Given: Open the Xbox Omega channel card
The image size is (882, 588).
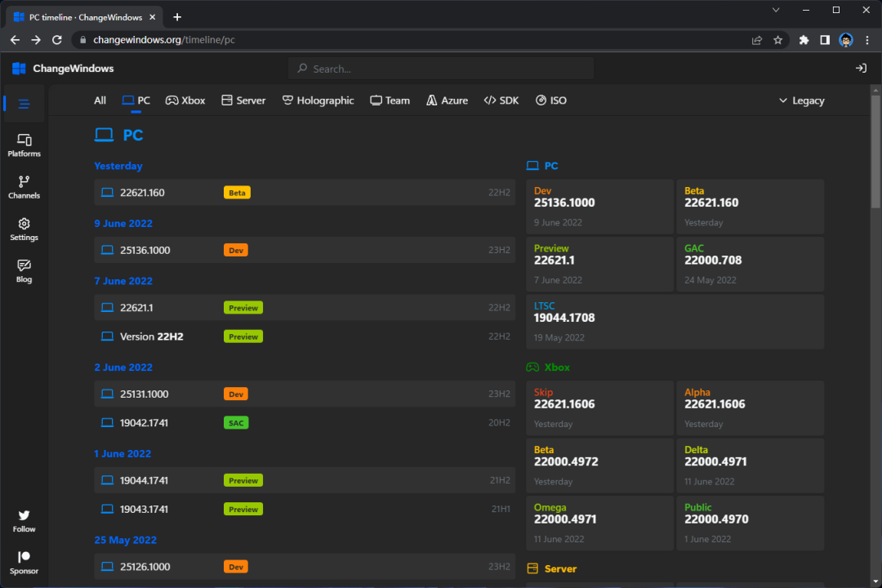Looking at the screenshot, I should 599,523.
